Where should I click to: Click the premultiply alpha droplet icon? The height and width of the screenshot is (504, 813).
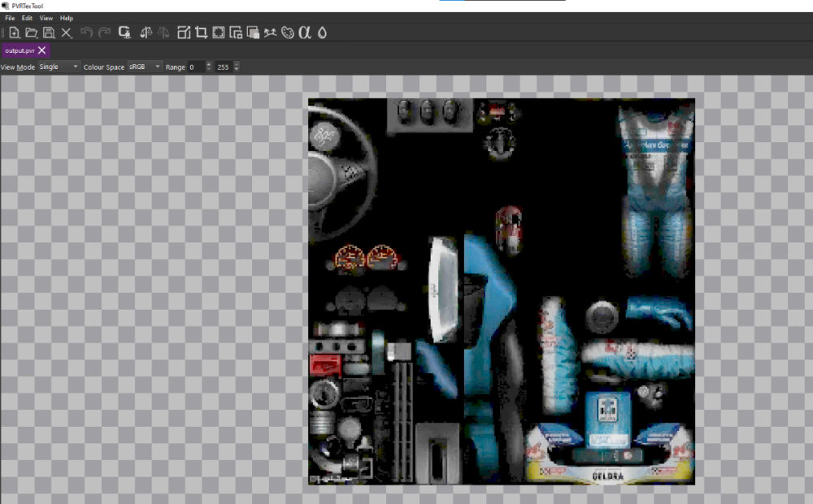click(323, 33)
